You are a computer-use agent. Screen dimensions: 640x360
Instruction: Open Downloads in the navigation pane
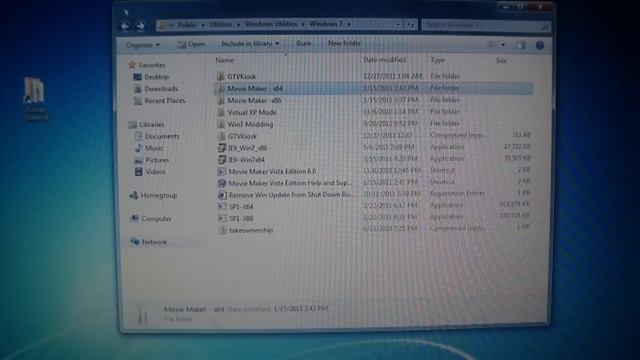pyautogui.click(x=156, y=89)
